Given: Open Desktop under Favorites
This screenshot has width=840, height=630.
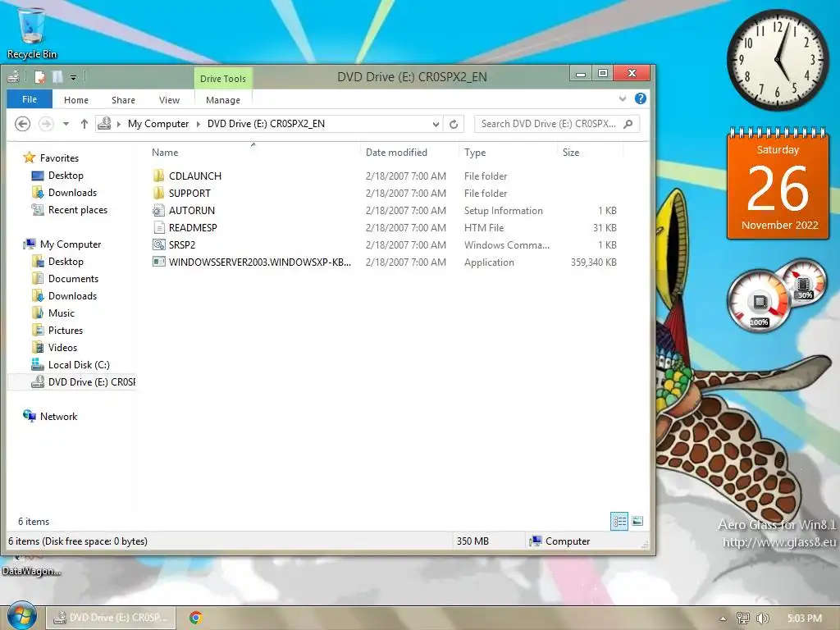Looking at the screenshot, I should coord(66,176).
